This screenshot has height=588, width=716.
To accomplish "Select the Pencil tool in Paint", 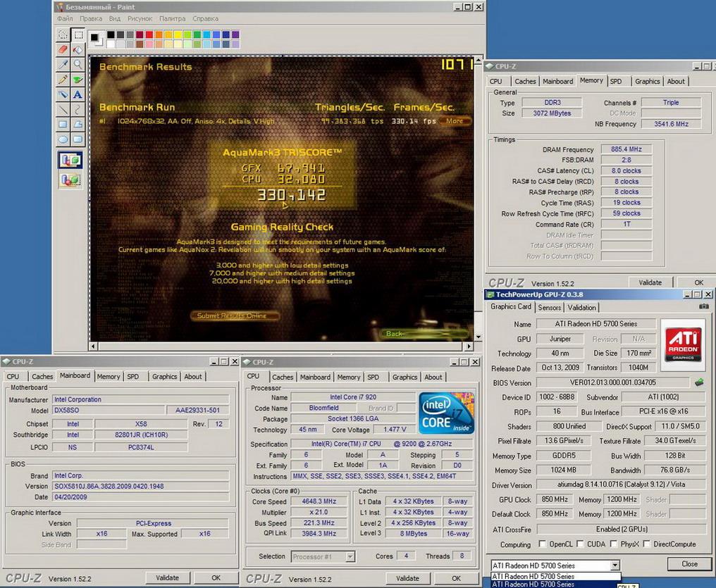I will click(63, 80).
